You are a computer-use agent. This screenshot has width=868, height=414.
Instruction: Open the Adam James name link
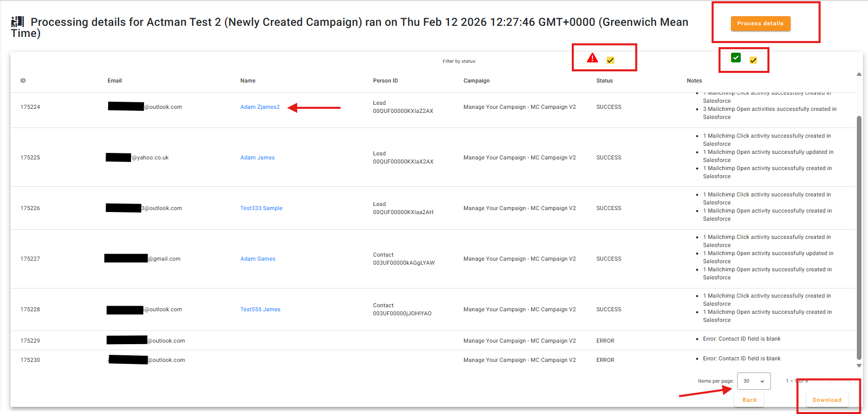[x=257, y=157]
